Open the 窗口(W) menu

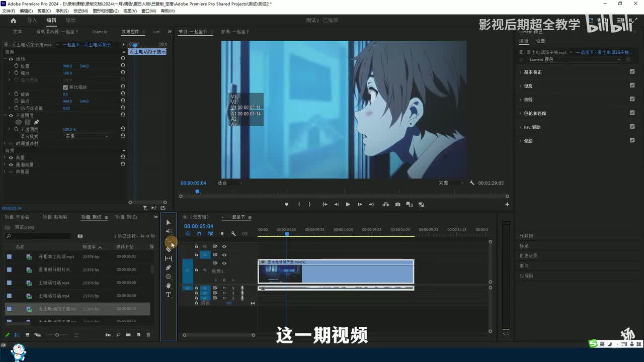click(148, 11)
